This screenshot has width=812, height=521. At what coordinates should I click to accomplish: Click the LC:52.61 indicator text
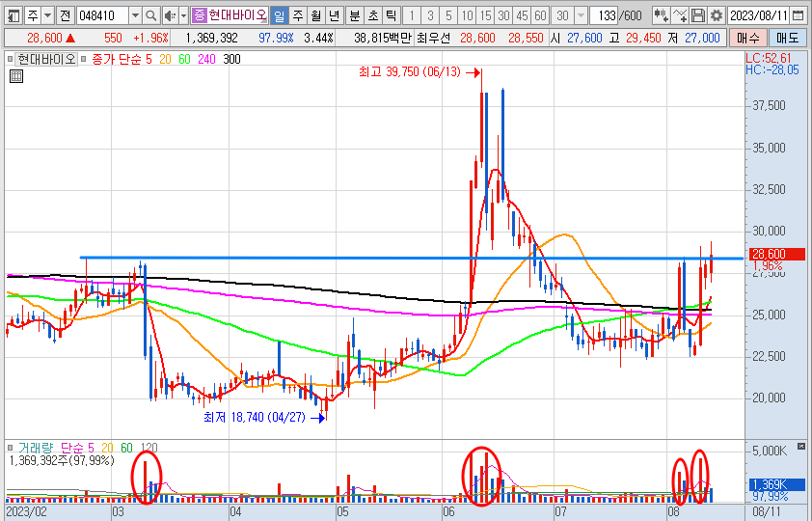[769, 59]
